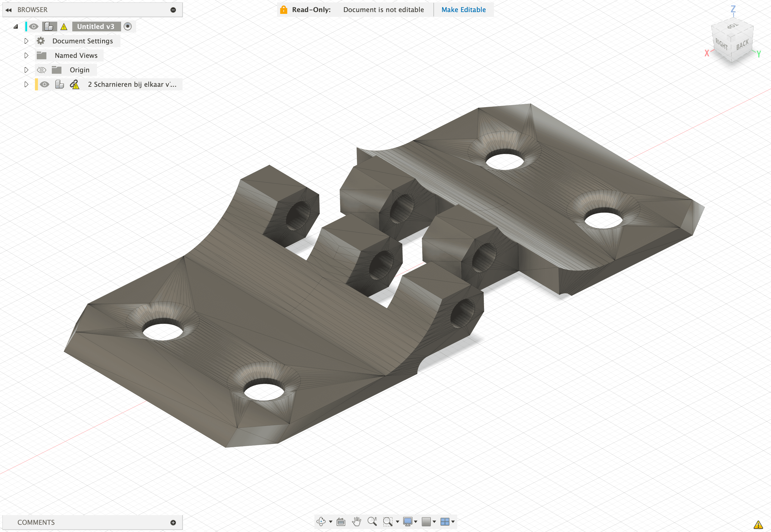Click the RIGHT face of ViewCube
Viewport: 771px width, 532px height.
coord(721,44)
